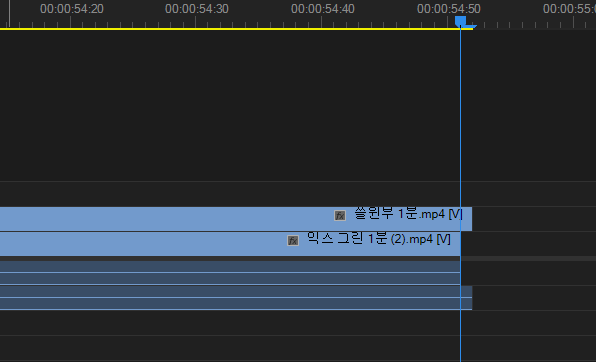Screen dimensions: 596x362
Task: Click the yellow render bar under the ruler
Action: click(x=236, y=29)
